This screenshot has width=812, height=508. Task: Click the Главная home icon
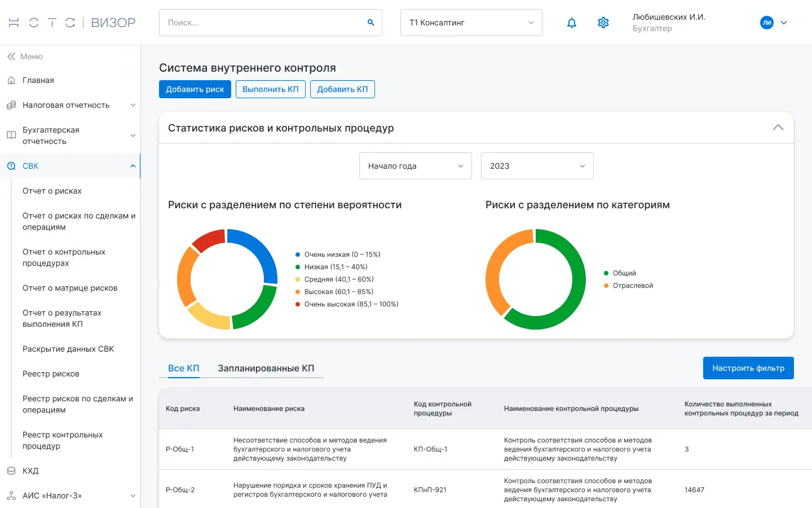point(11,81)
